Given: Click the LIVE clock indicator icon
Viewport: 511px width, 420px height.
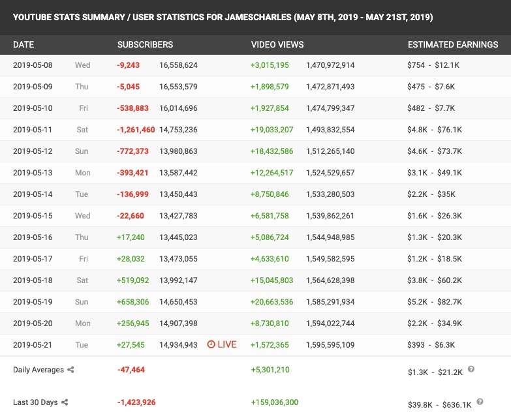Looking at the screenshot, I should click(x=211, y=344).
